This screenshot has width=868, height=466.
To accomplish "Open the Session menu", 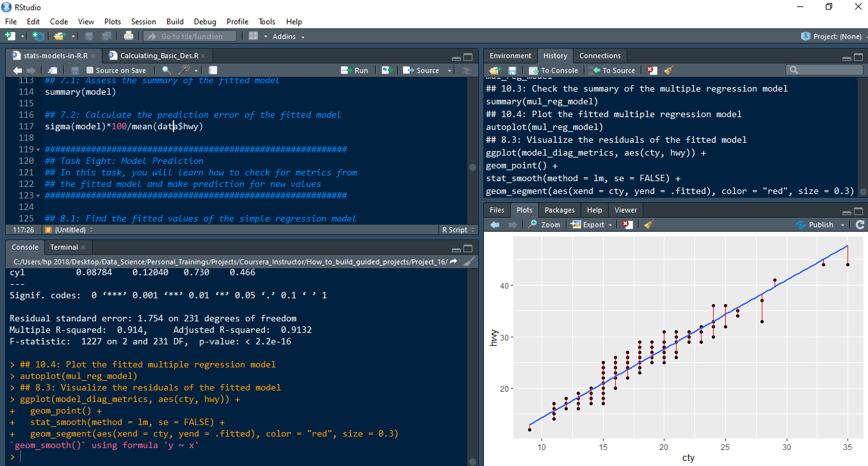I will pos(143,22).
